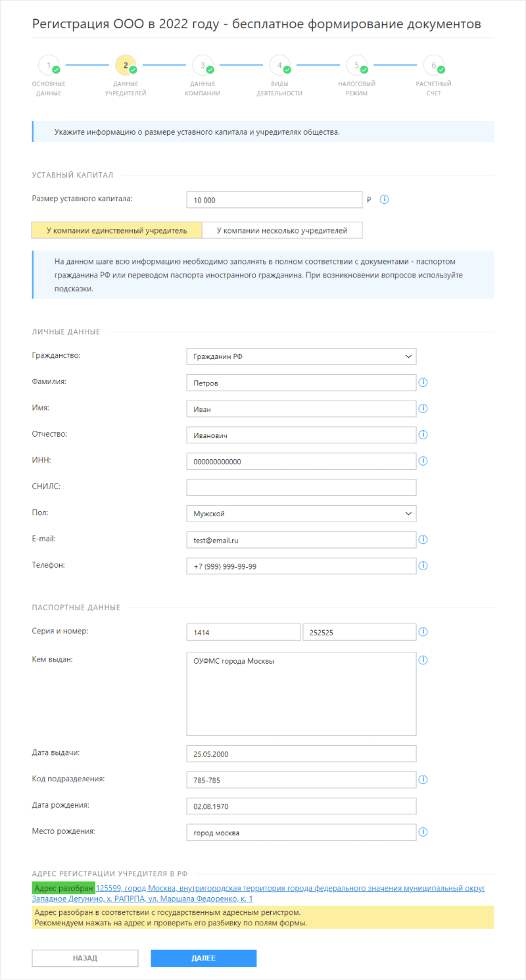526x980 pixels.
Task: Click the Дата выдачи input
Action: (x=302, y=754)
